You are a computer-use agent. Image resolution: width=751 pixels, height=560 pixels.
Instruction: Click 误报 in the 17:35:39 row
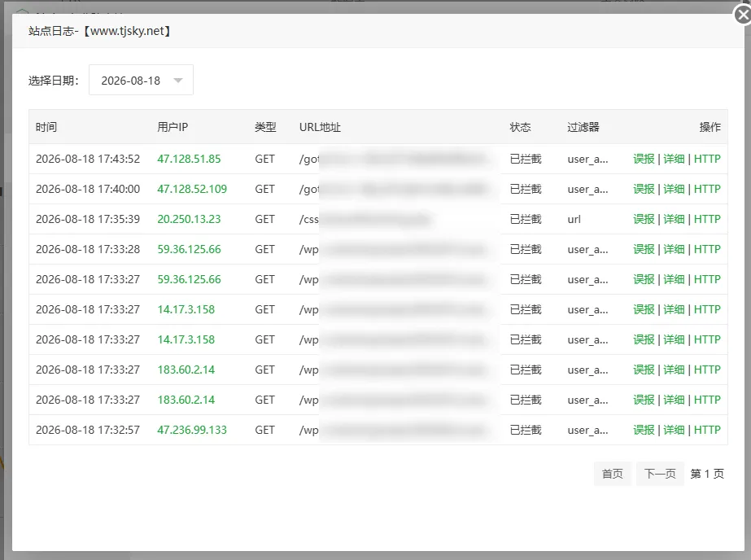644,220
